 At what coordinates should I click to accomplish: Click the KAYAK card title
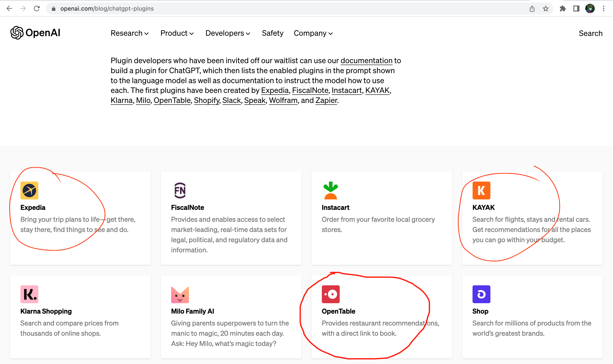(x=483, y=208)
